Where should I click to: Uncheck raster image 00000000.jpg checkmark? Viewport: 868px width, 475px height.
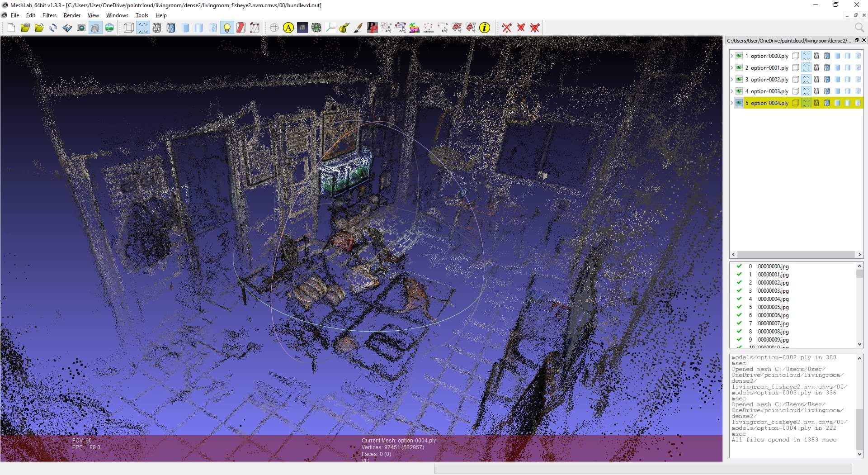tap(739, 266)
